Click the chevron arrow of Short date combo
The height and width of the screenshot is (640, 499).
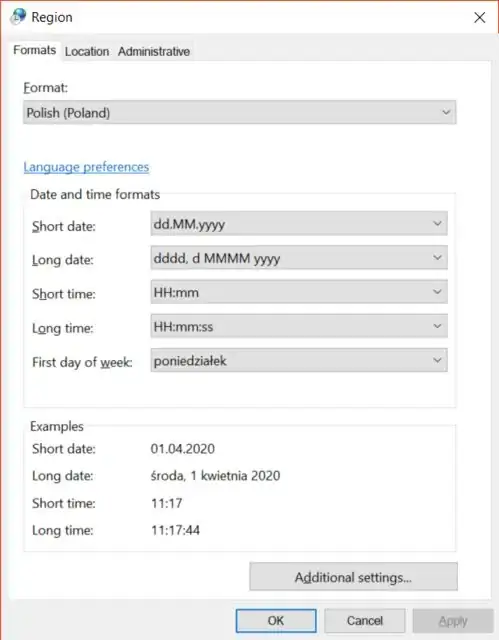(x=437, y=224)
